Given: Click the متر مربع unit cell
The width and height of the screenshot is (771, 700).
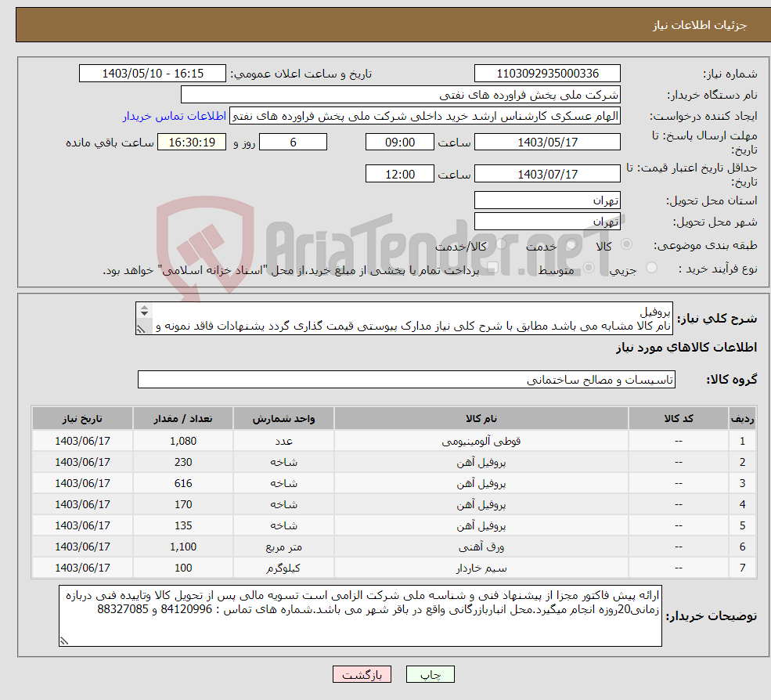Looking at the screenshot, I should (283, 547).
